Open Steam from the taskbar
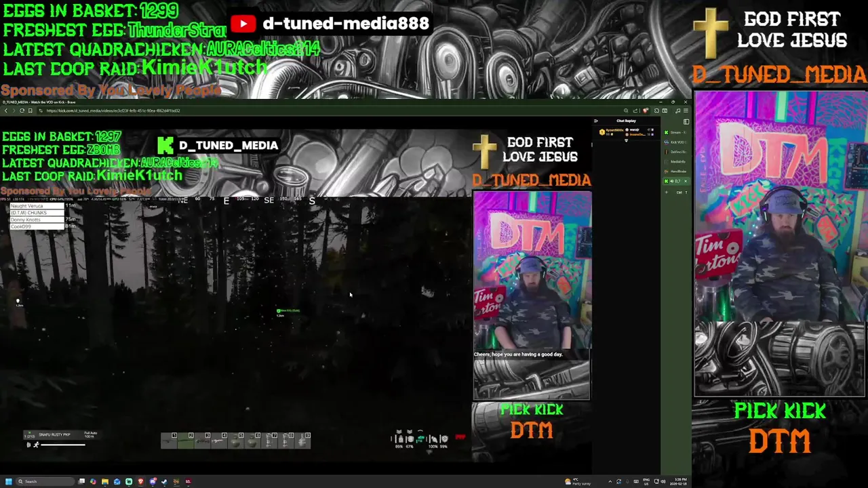Viewport: 868px width, 488px height. click(x=164, y=481)
